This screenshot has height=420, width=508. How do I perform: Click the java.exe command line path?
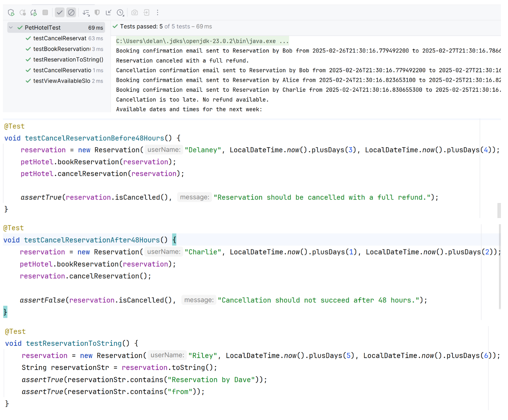pos(202,41)
